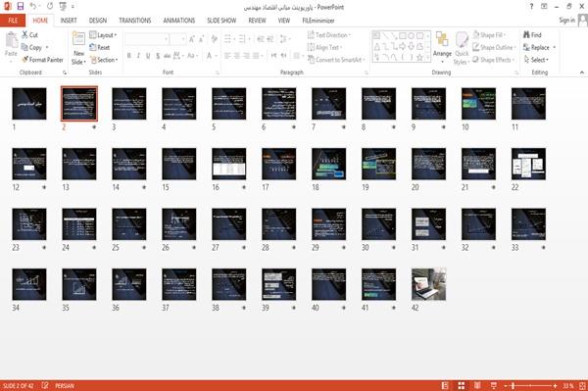Switch to Normal view in status bar
The width and height of the screenshot is (588, 391).
[445, 385]
